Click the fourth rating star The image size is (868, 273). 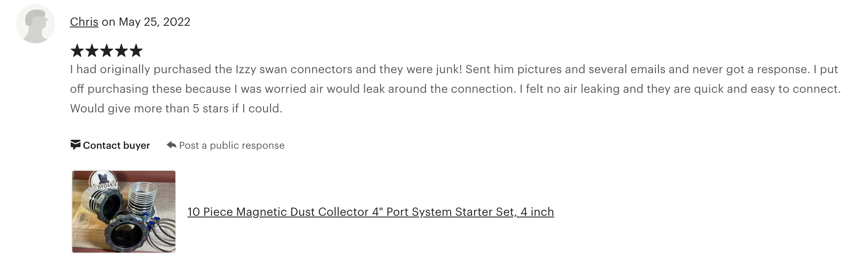point(121,51)
